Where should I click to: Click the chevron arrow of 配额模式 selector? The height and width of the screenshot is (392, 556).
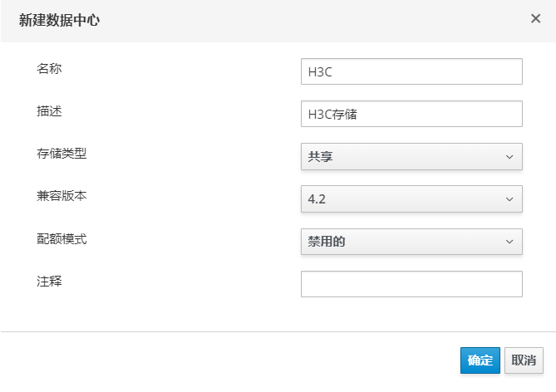coord(509,242)
